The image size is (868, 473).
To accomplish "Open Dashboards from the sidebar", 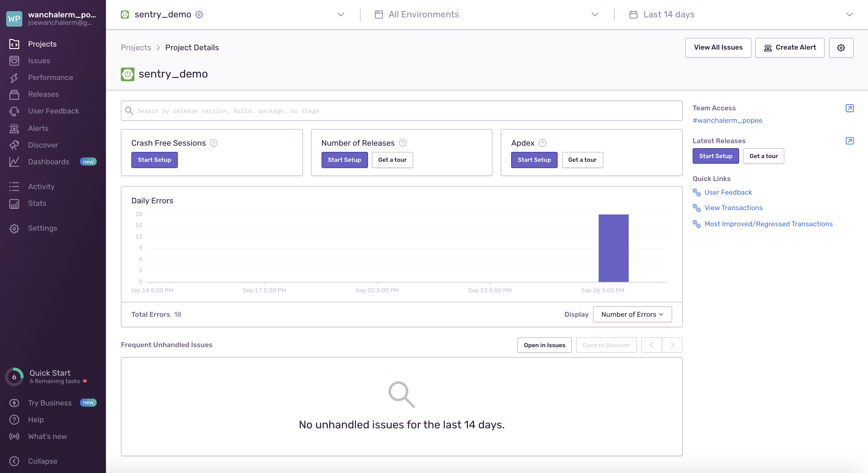I will 49,162.
